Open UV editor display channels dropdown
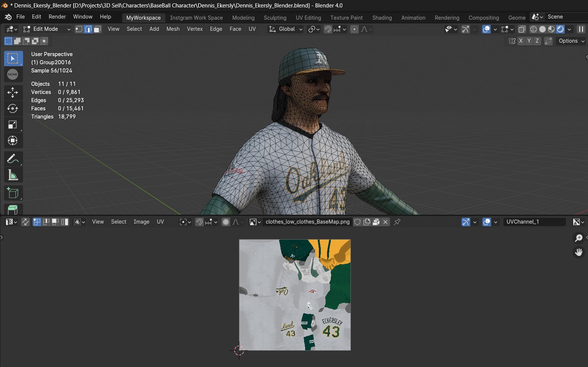This screenshot has height=367, width=588. (579, 222)
